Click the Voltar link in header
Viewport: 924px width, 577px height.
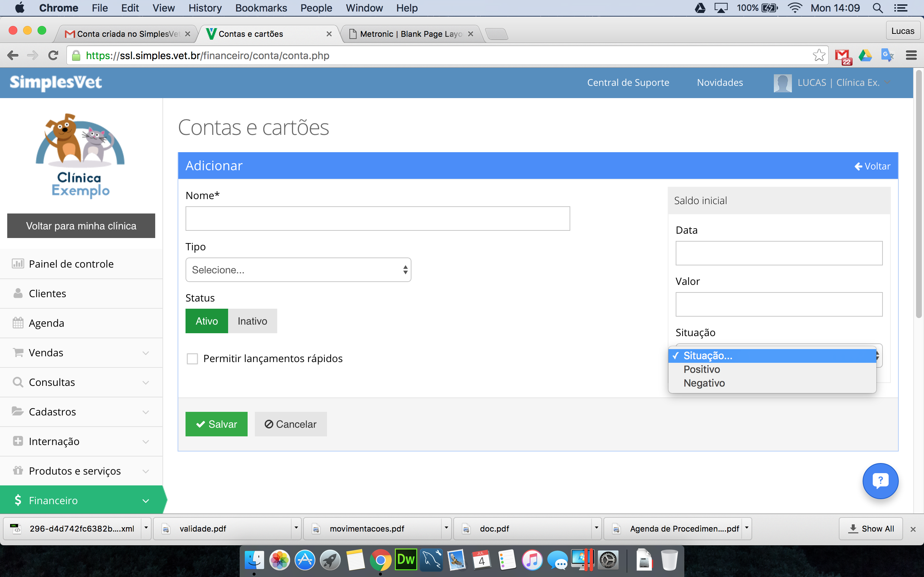tap(872, 166)
